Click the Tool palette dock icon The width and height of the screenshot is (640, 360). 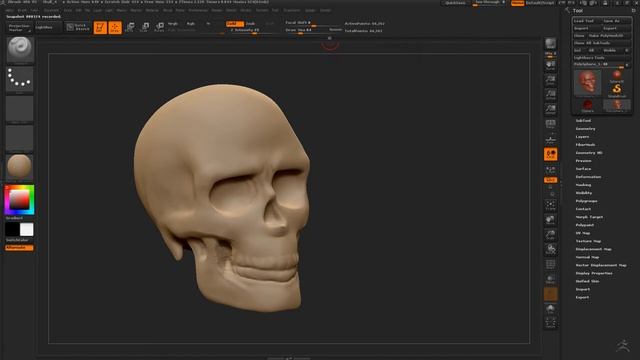tap(633, 11)
